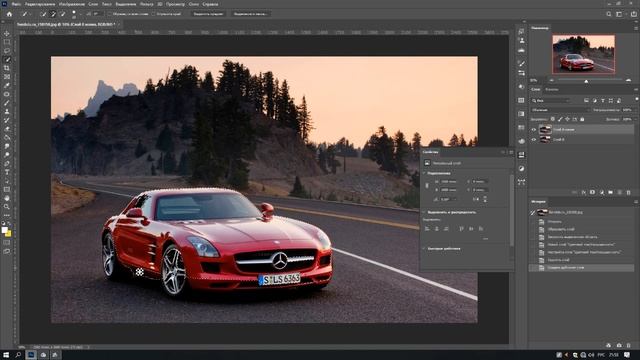Open the blending mode dropdown
This screenshot has height=360, width=640.
click(560, 110)
